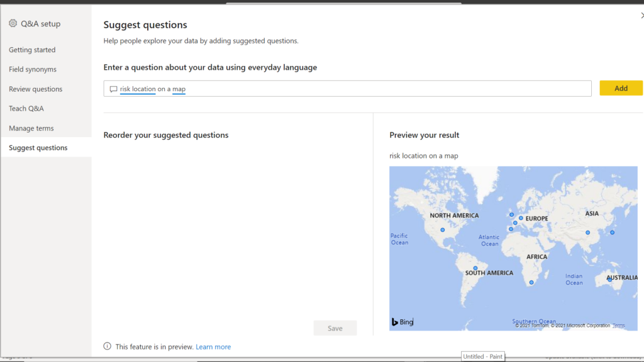This screenshot has height=362, width=644.
Task: Open the Learn more link
Action: coord(213,346)
